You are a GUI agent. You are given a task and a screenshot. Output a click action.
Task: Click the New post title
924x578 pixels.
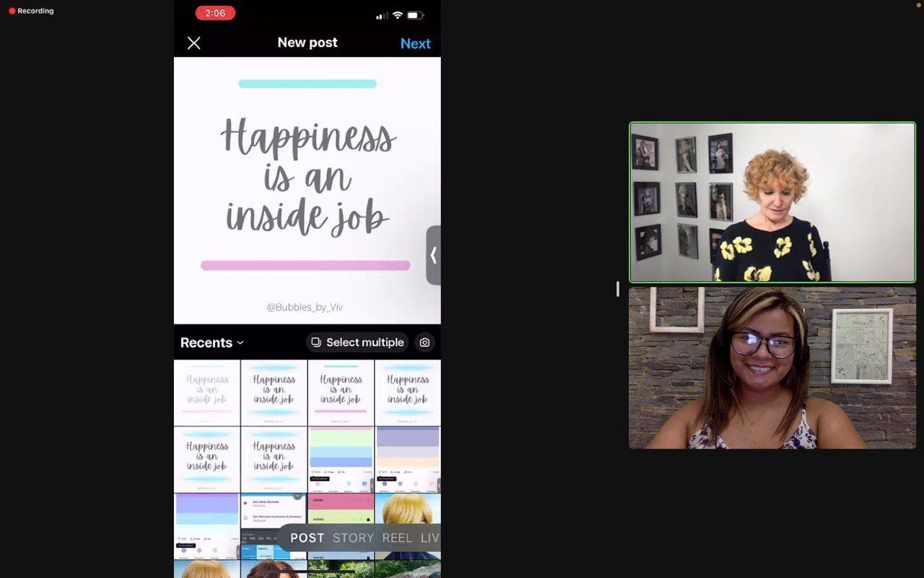coord(308,43)
